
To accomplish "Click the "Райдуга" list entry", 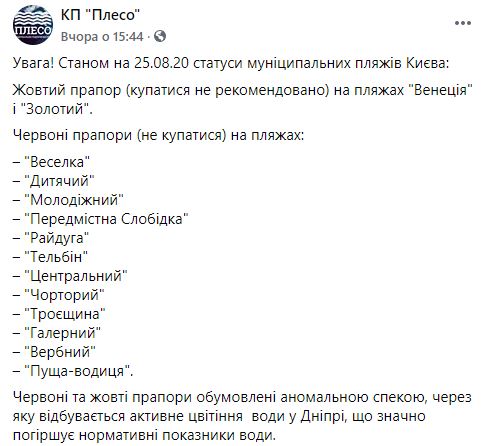I will pyautogui.click(x=51, y=238).
